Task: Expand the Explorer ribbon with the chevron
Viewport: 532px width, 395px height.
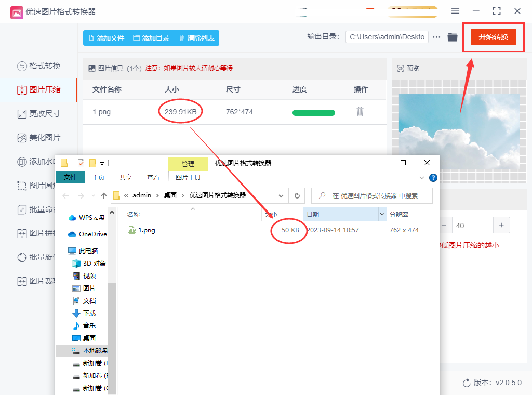Action: pyautogui.click(x=422, y=178)
